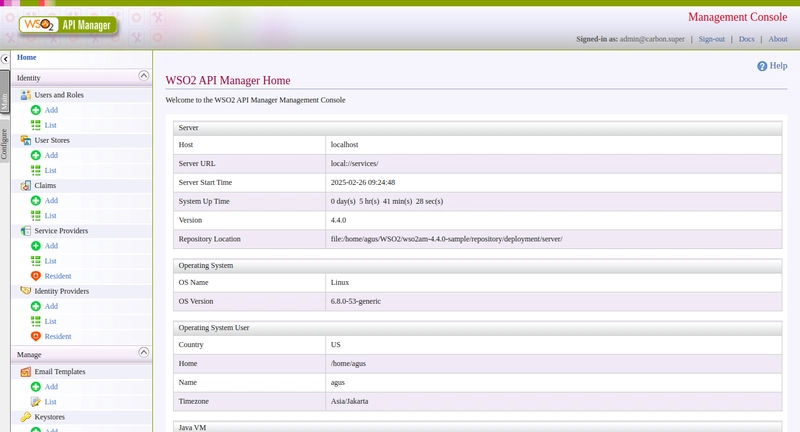Click the Operating System User table header
Viewport: 800px width, 432px height.
477,328
